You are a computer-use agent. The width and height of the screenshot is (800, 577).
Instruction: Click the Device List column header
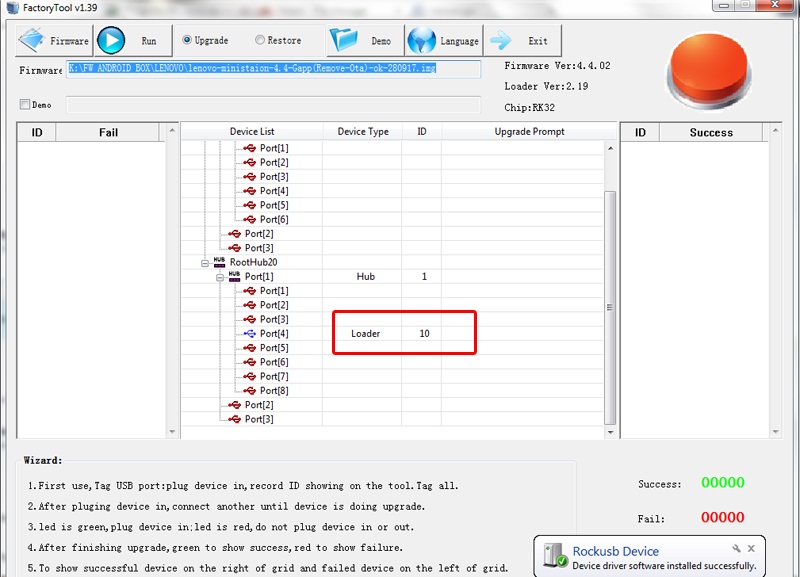(251, 132)
